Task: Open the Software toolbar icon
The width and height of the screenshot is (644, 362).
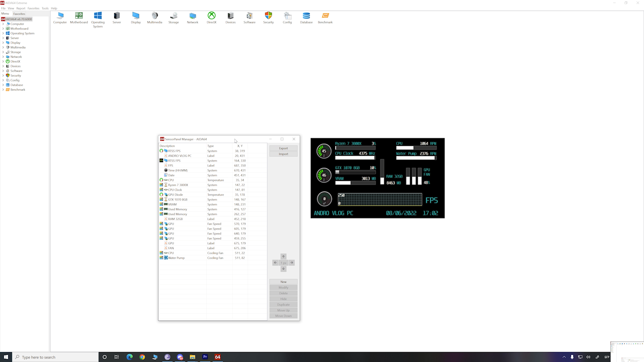Action: (250, 18)
